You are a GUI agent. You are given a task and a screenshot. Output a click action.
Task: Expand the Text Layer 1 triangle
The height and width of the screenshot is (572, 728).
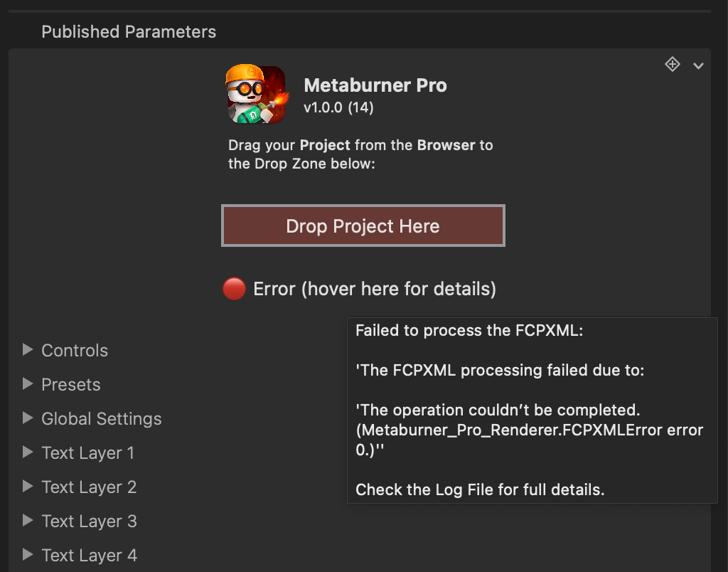(x=28, y=452)
